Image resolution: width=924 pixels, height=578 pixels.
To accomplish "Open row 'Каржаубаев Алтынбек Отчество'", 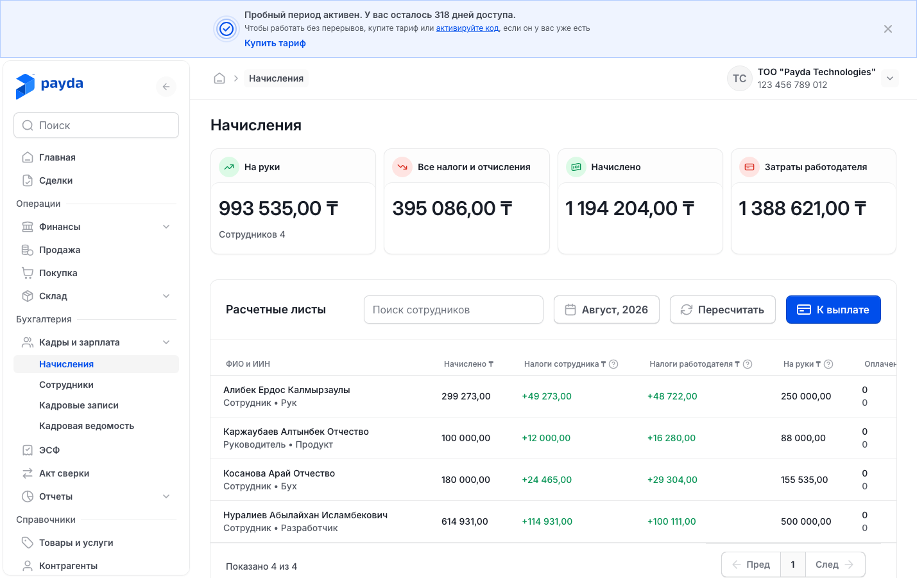I will click(x=553, y=438).
